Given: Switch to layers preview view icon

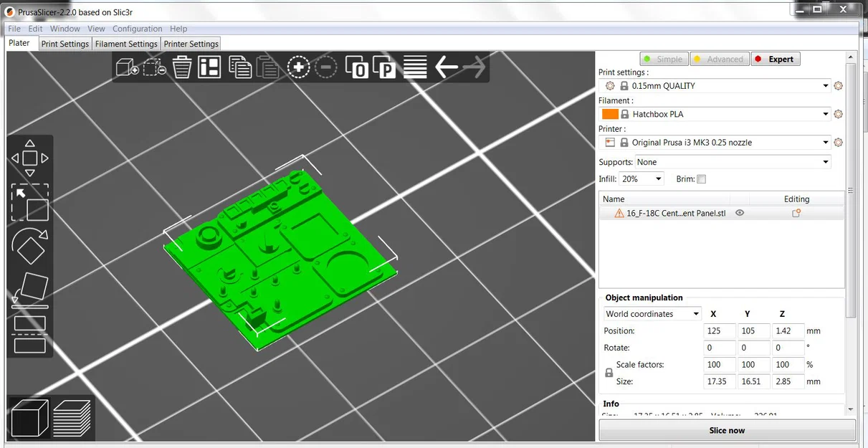Looking at the screenshot, I should tap(72, 418).
